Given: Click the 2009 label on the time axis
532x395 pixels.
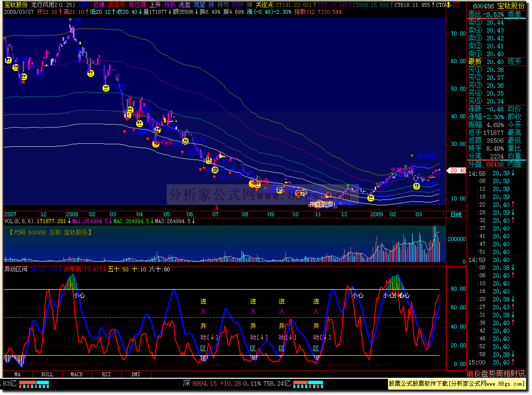Looking at the screenshot, I should click(x=377, y=214).
